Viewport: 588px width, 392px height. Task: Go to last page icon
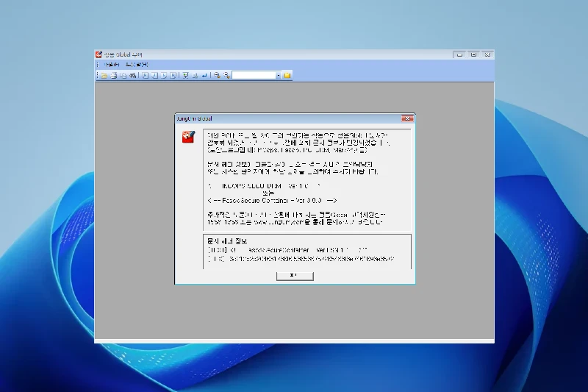(173, 76)
